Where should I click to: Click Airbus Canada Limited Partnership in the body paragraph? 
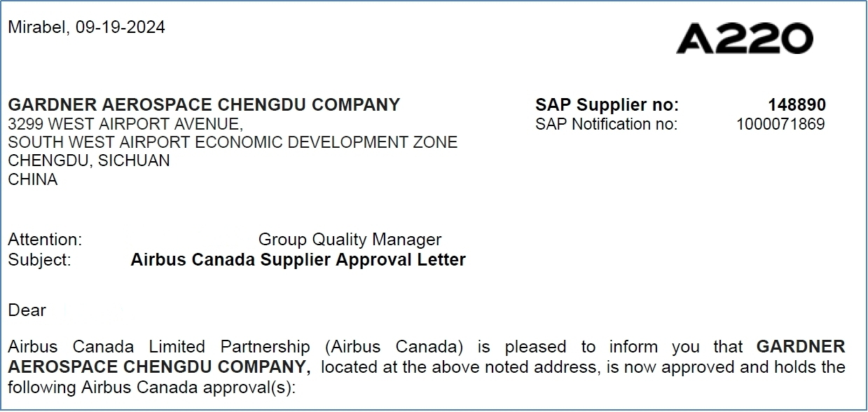click(x=158, y=347)
